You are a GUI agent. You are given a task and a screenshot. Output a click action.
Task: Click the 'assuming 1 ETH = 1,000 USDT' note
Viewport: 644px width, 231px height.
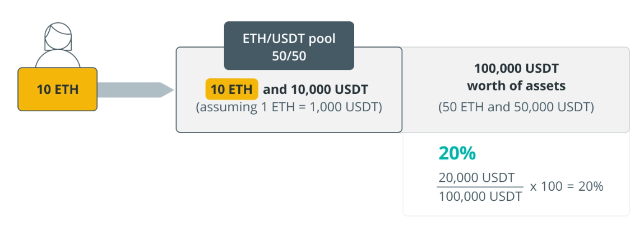[x=289, y=108]
